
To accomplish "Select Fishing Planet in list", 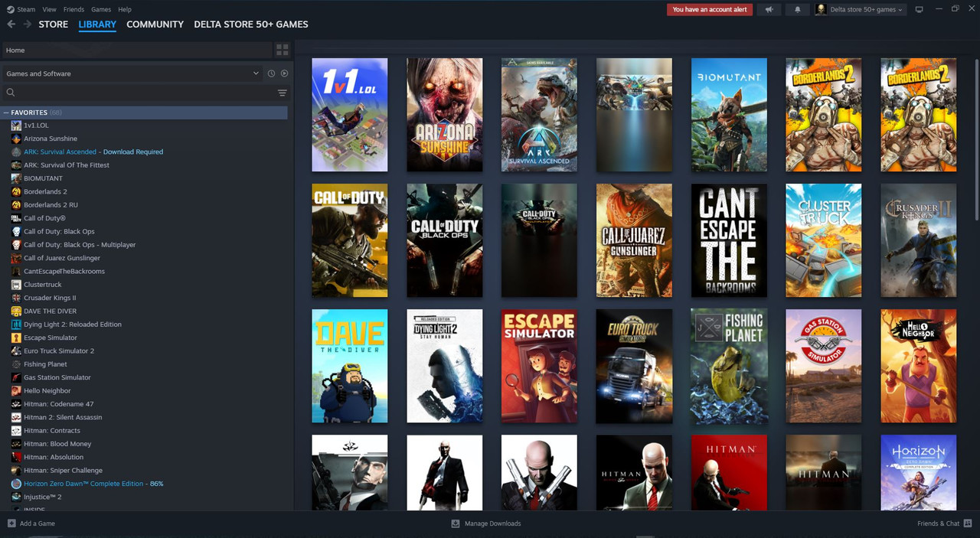I will 45,364.
